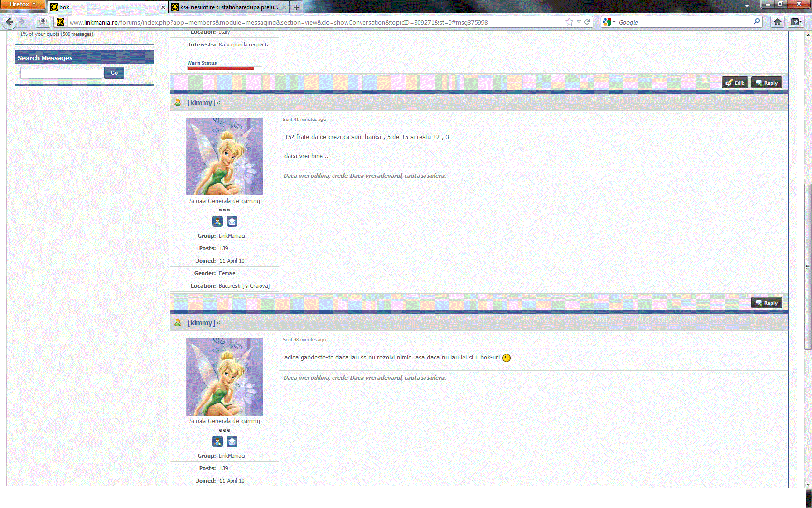Open [kimmy] profile link in the 41-minute message
Viewport: 812px width, 508px height.
201,103
